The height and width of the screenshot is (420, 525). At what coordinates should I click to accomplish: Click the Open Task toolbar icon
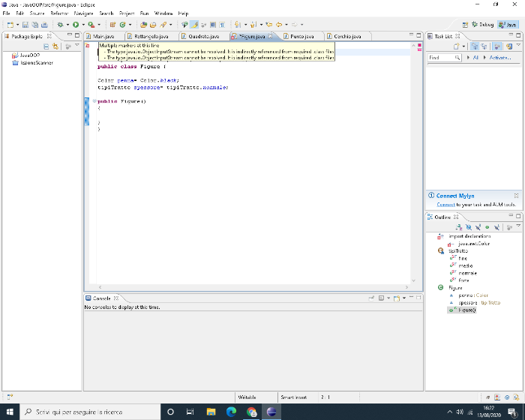(x=153, y=25)
